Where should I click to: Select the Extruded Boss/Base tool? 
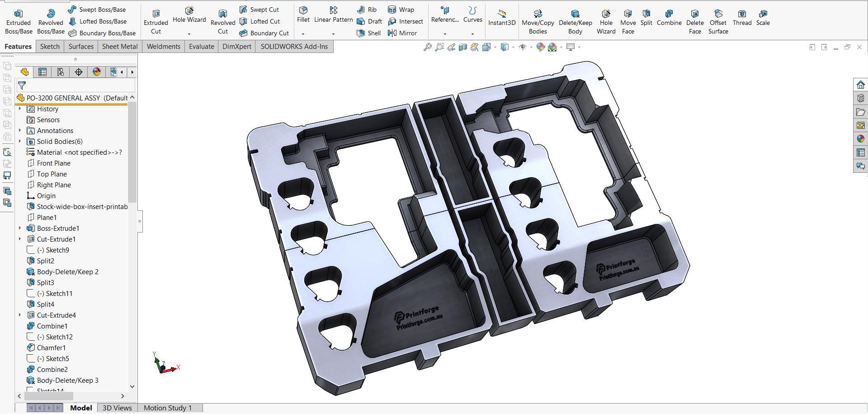click(x=18, y=21)
